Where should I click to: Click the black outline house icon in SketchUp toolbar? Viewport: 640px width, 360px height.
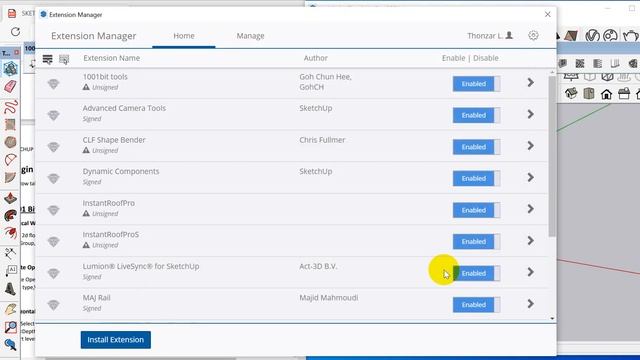click(x=606, y=94)
